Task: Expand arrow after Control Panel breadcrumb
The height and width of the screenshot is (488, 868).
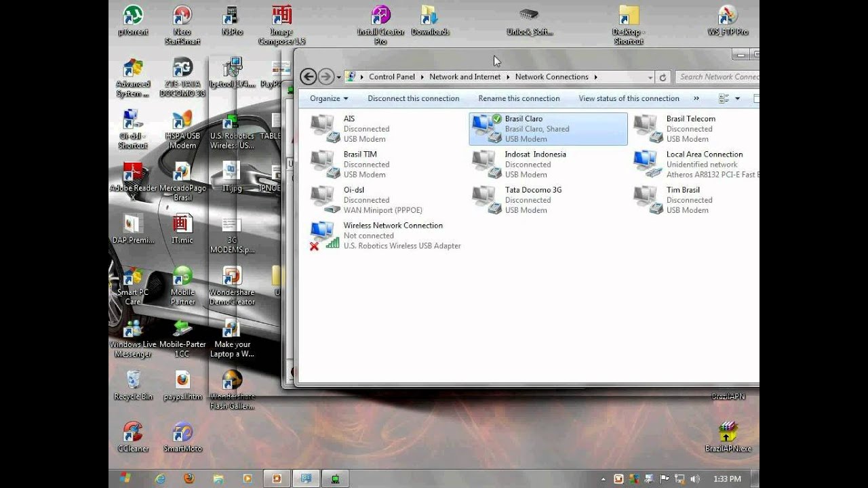Action: click(422, 77)
